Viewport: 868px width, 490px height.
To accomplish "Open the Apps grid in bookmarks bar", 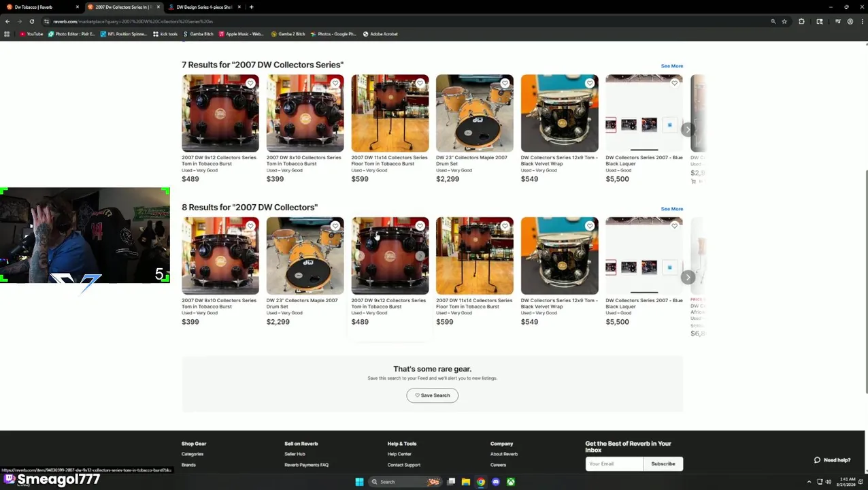I will pyautogui.click(x=7, y=34).
